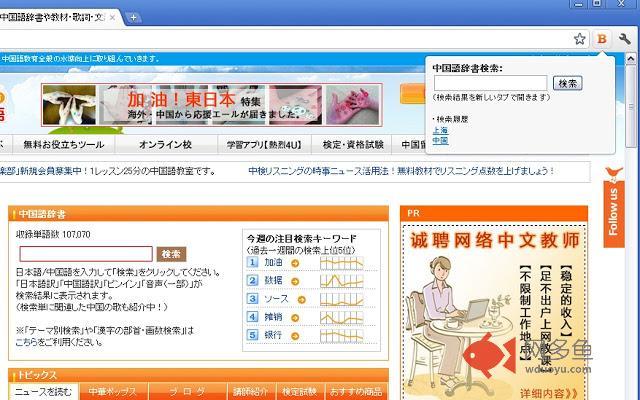Viewport: 640px width, 400px height.
Task: Click rank 4 number icon
Action: [252, 317]
